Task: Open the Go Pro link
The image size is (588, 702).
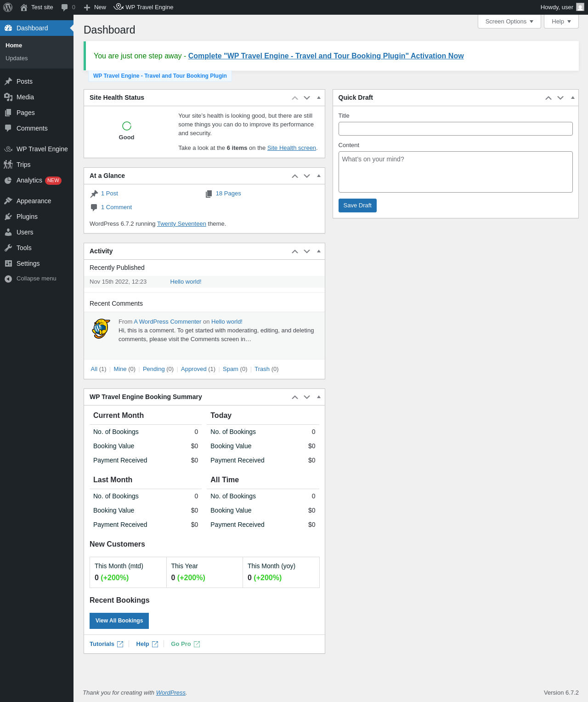Action: (x=185, y=644)
